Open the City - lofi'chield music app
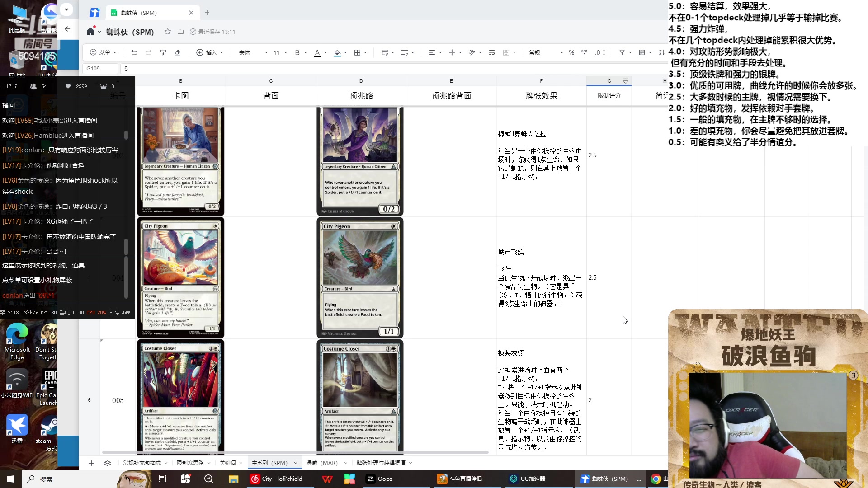The height and width of the screenshot is (488, 868). [281, 479]
